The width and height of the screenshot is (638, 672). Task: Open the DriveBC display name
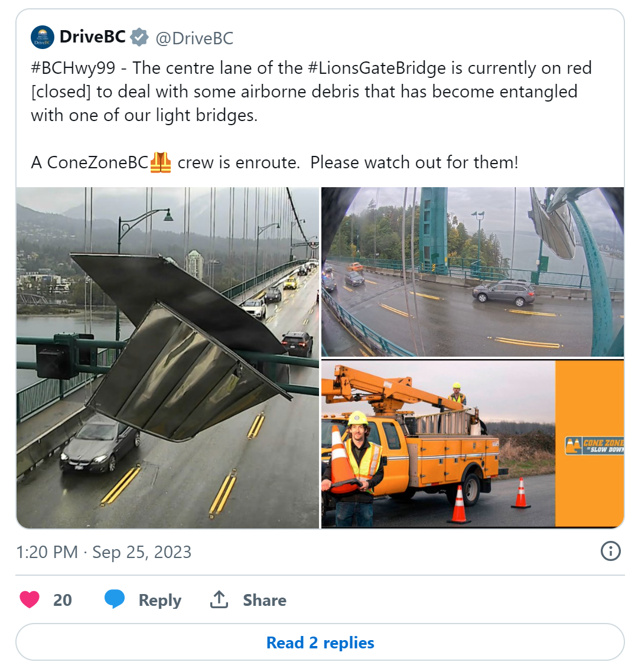tap(93, 37)
